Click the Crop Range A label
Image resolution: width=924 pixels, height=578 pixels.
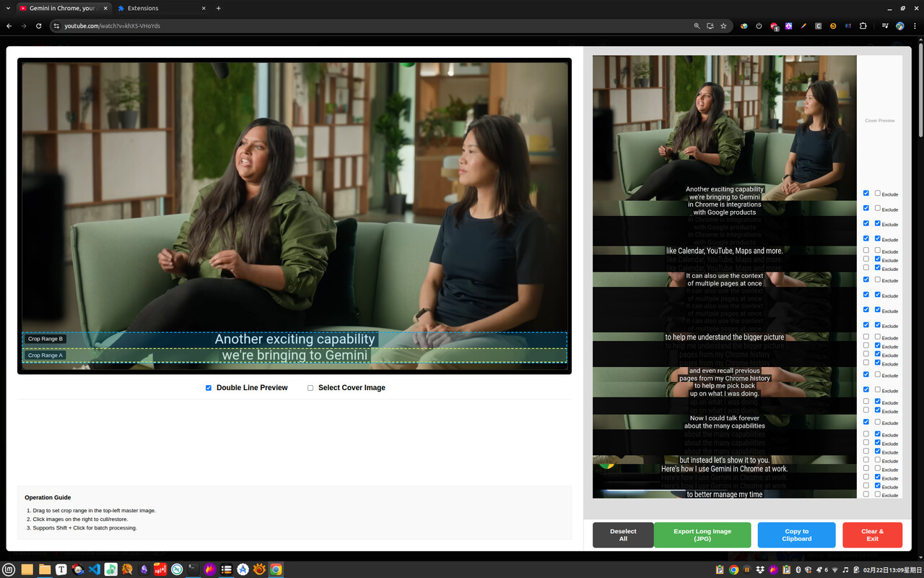(45, 355)
